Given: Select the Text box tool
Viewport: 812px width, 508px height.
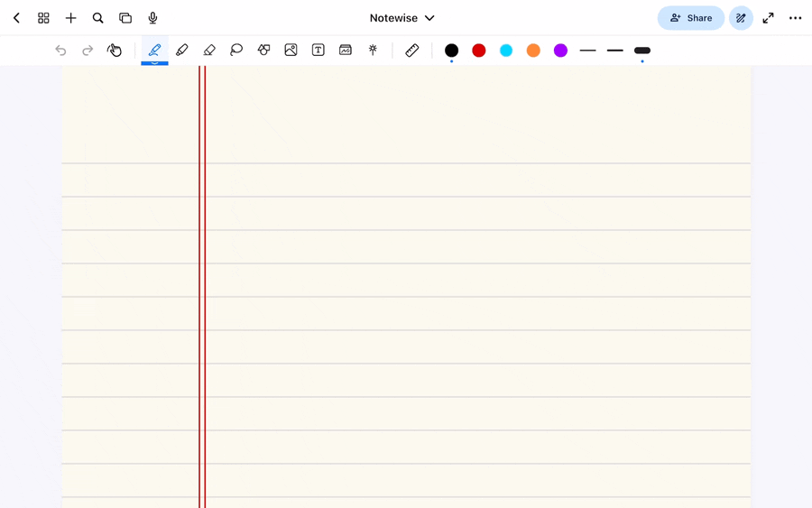Looking at the screenshot, I should pos(318,50).
